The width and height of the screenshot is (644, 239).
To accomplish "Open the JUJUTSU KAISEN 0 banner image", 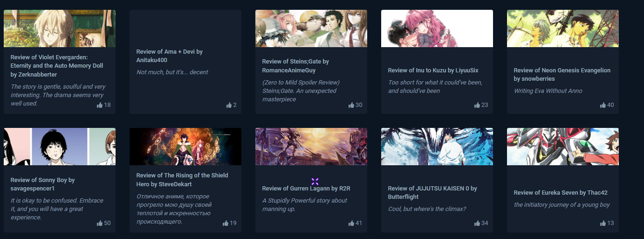I will pyautogui.click(x=437, y=147).
